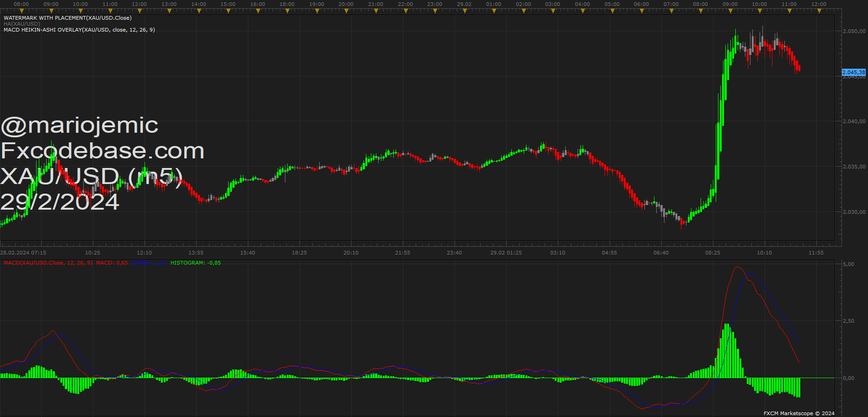Click the 21:55 time axis label
The image size is (868, 417).
click(x=403, y=253)
